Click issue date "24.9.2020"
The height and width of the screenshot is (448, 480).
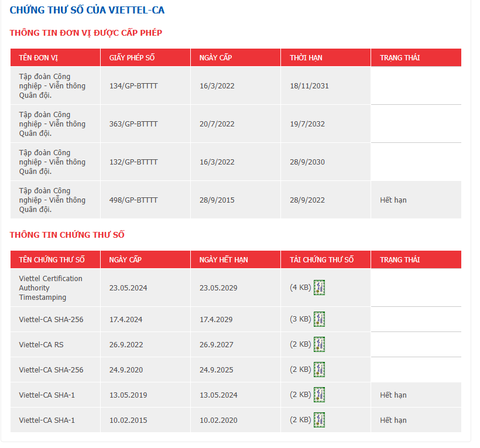pos(126,370)
